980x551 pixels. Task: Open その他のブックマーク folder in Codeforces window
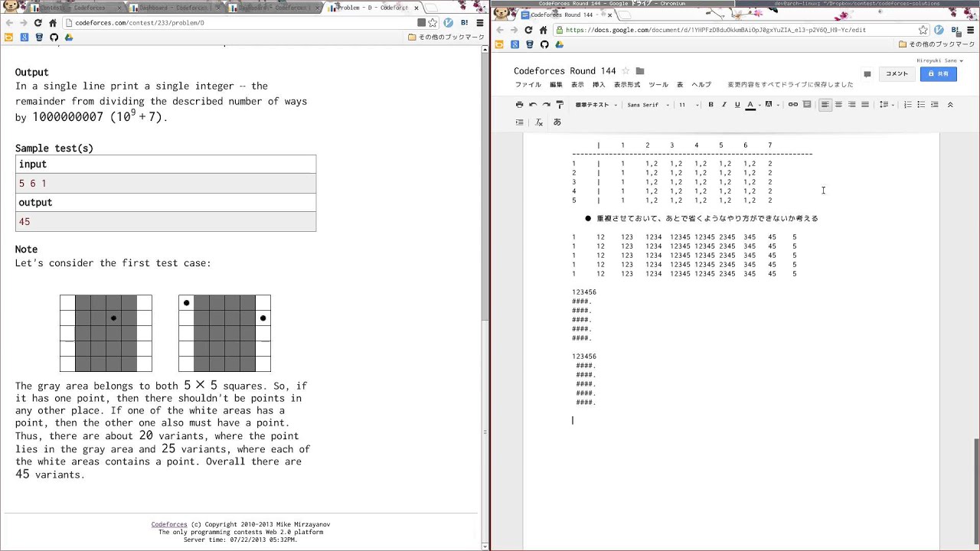446,37
